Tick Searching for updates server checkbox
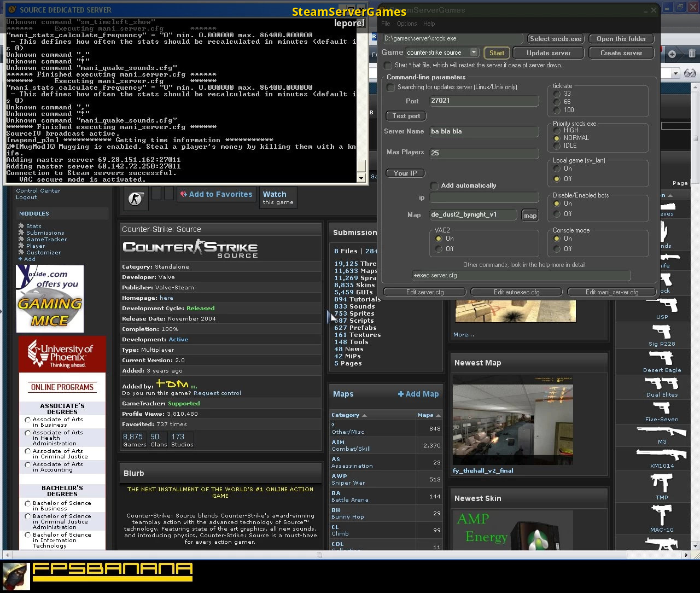 (390, 88)
